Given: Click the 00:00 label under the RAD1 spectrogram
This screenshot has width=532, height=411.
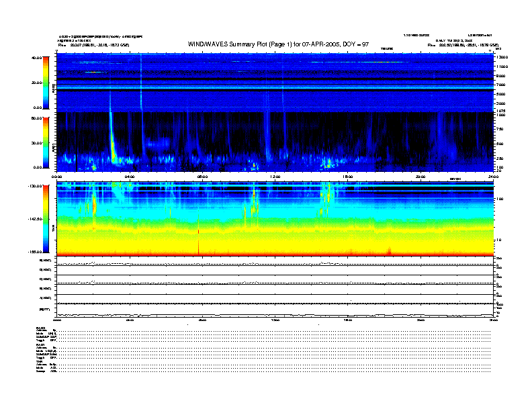Looking at the screenshot, I should (x=56, y=177).
